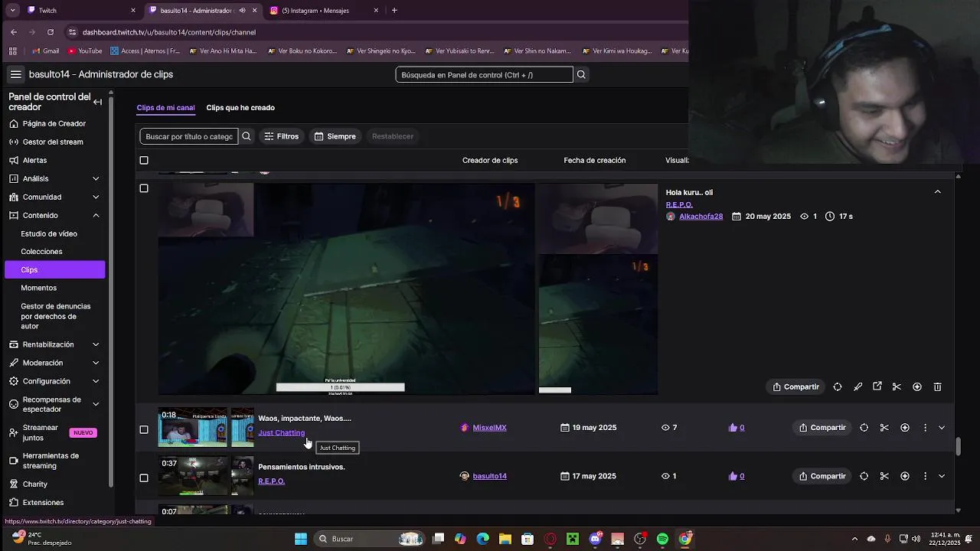
Task: Click the dashboard search magnifier button
Action: tap(581, 74)
